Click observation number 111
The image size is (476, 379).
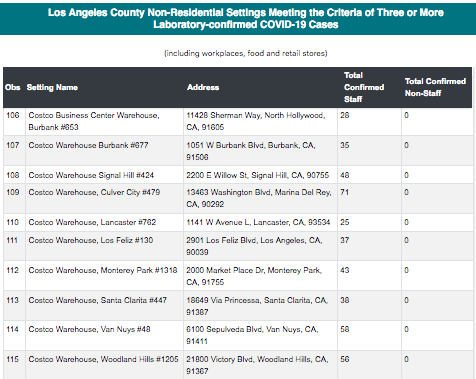(12, 240)
